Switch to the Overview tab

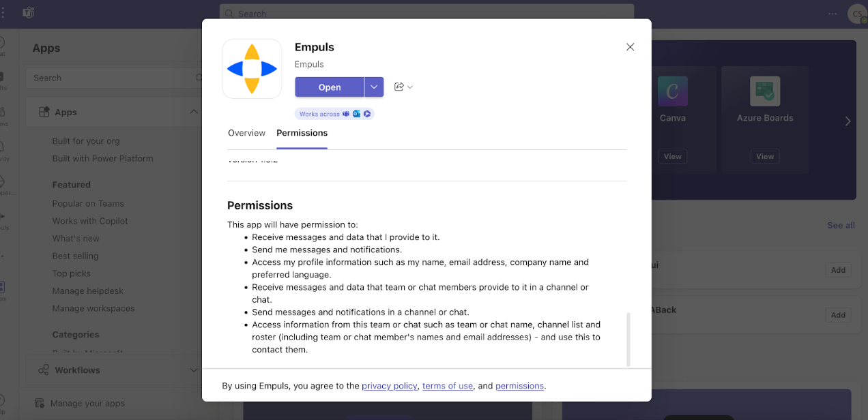(x=246, y=133)
